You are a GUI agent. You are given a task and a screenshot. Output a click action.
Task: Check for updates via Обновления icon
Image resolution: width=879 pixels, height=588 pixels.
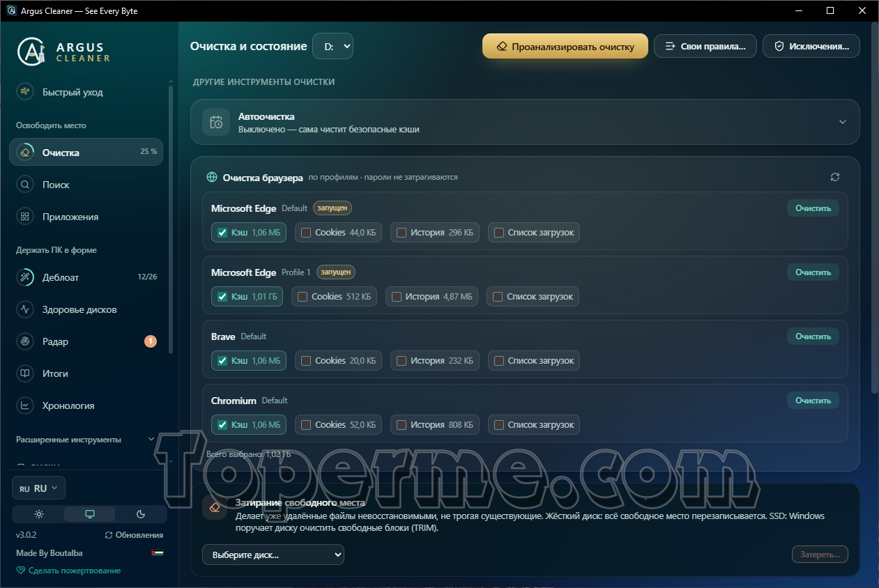(109, 535)
